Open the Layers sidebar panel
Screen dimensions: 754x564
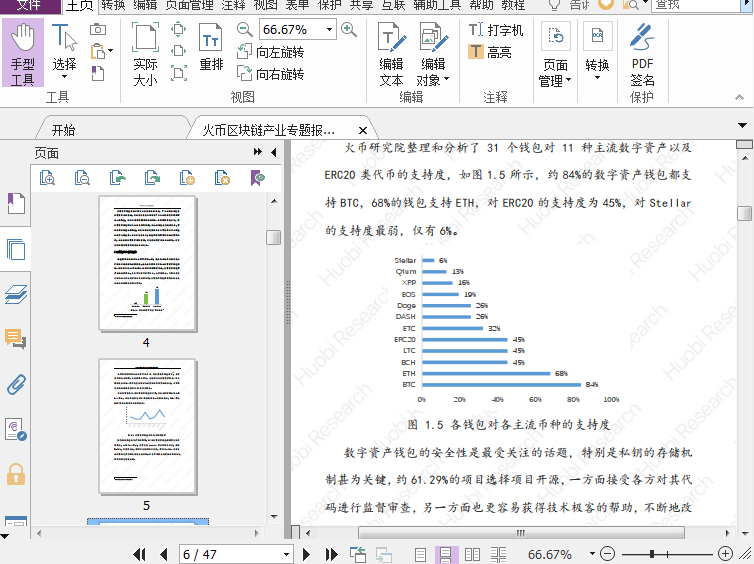click(x=15, y=294)
